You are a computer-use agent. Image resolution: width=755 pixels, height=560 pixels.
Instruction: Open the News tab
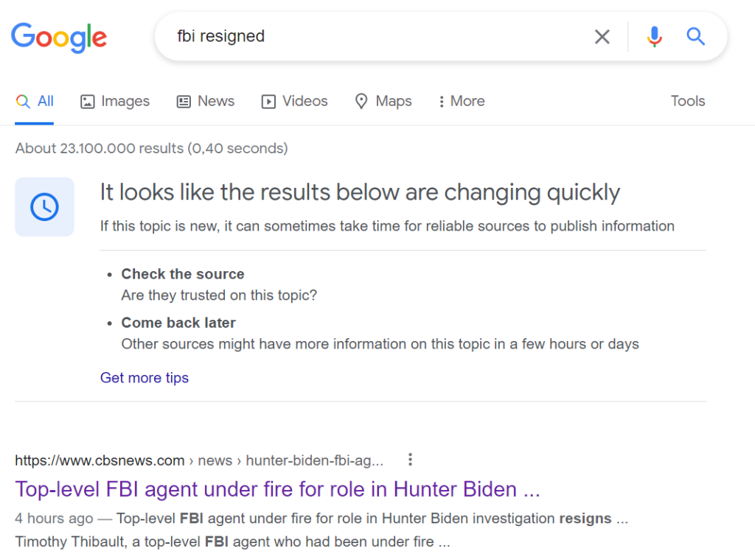[x=206, y=101]
